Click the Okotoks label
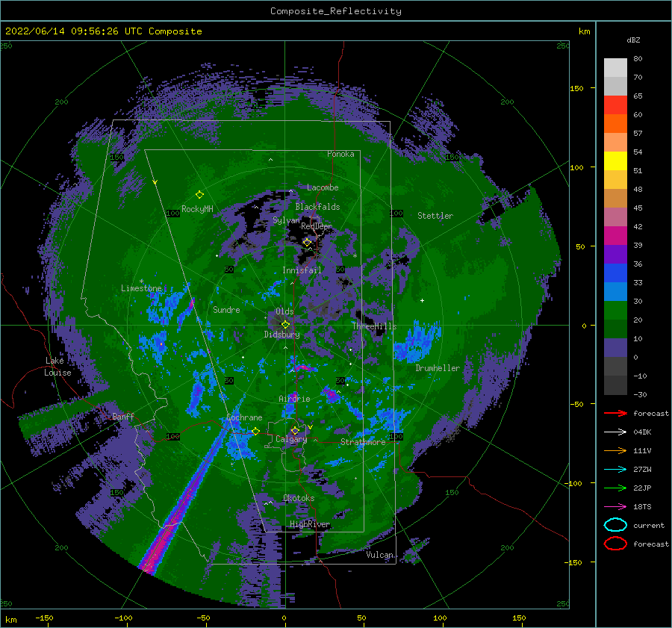This screenshot has width=672, height=628. (x=299, y=498)
